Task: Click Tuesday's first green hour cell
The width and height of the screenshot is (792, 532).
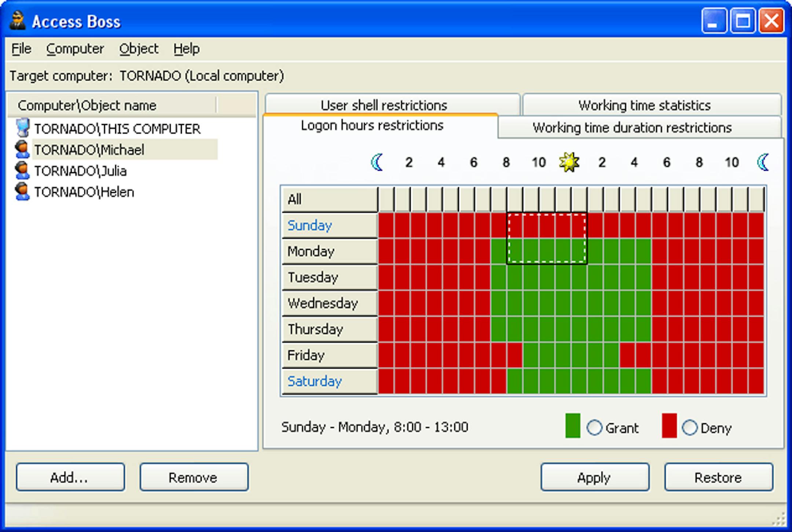Action: (x=499, y=277)
